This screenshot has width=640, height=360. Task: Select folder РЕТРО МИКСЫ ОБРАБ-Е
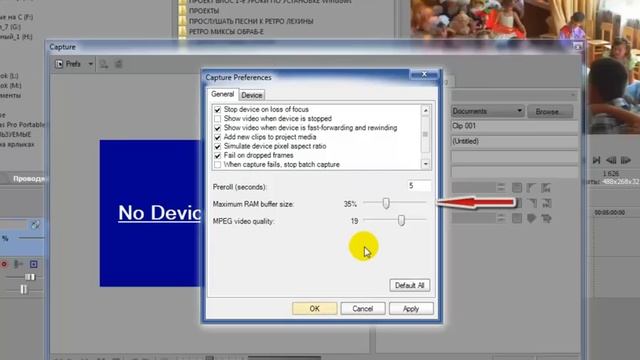226,32
